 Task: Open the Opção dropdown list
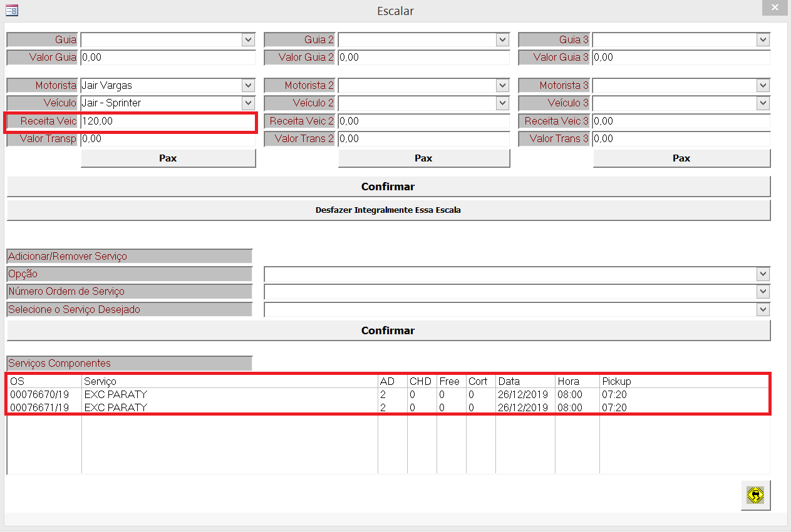point(762,274)
